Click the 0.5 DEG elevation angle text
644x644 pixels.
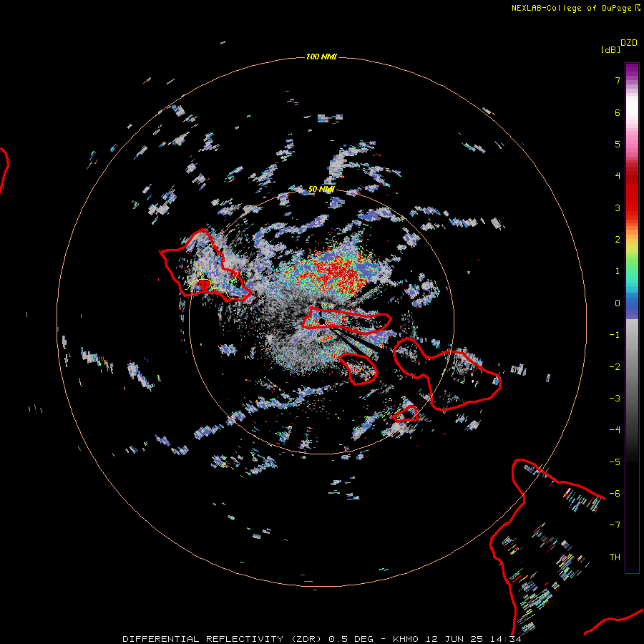click(351, 639)
